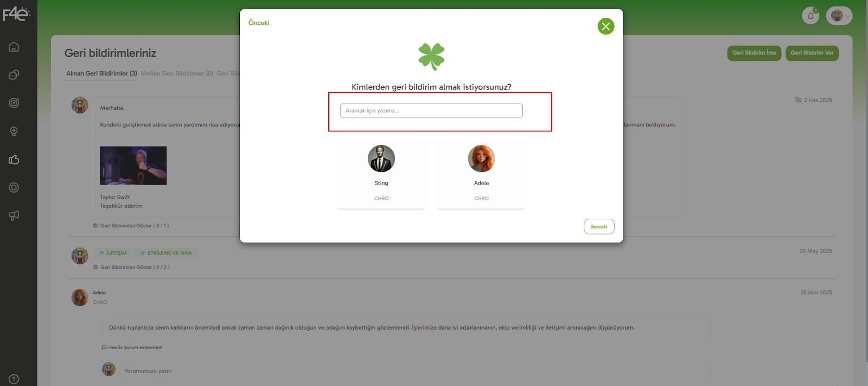Select the thumbs-up feedback sidebar icon
This screenshot has width=868, height=386.
pyautogui.click(x=14, y=160)
